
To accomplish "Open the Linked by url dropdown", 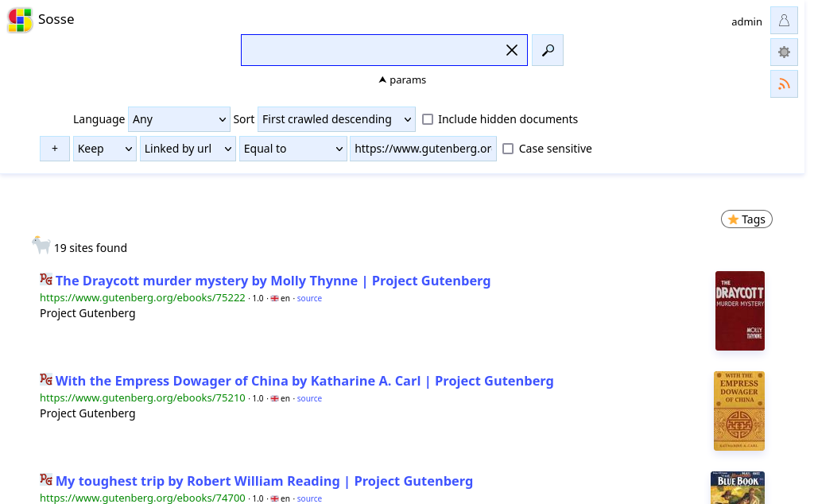I will (x=188, y=149).
